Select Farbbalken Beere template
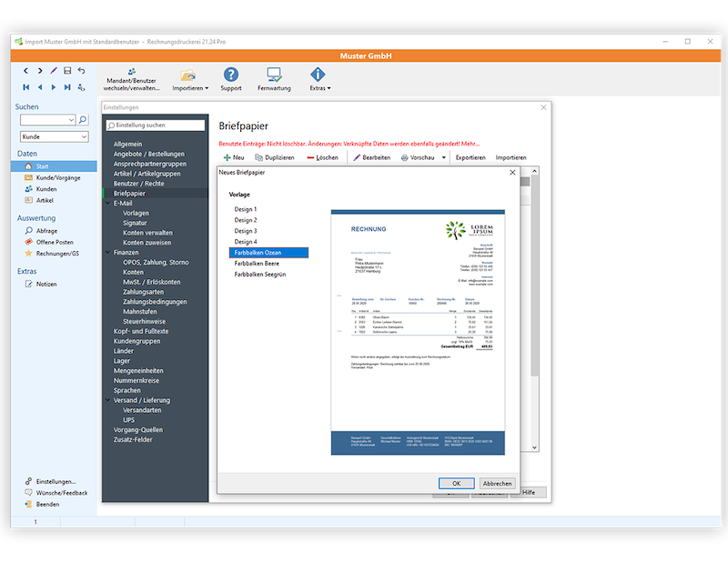This screenshot has height=562, width=728. pos(256,263)
